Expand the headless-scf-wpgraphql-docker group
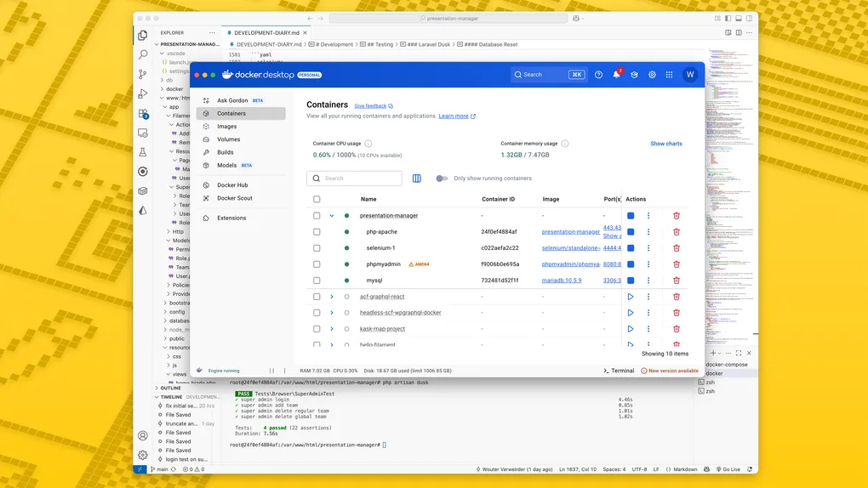Screen dimensions: 868x488 click(x=332, y=313)
